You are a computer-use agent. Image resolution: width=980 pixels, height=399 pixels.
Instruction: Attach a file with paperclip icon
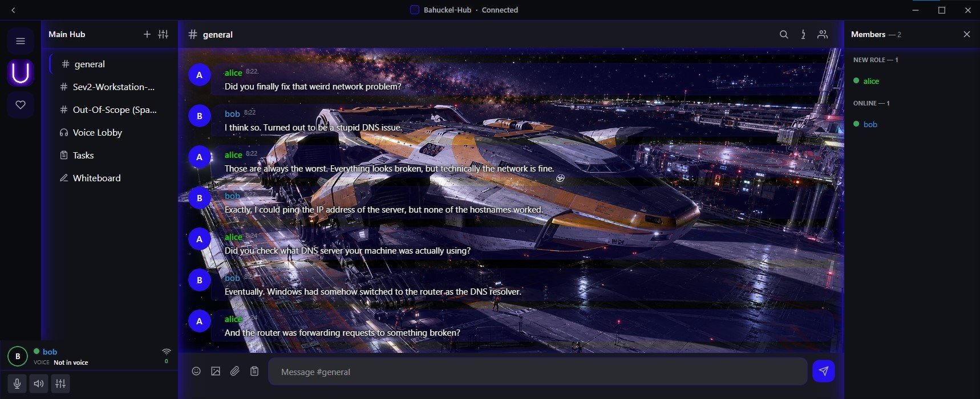pyautogui.click(x=235, y=371)
